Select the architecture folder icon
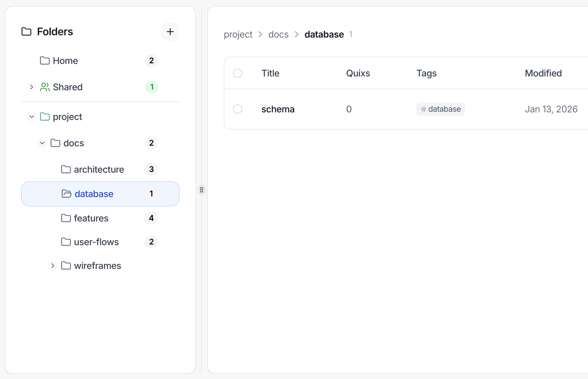588x379 pixels. [x=66, y=169]
